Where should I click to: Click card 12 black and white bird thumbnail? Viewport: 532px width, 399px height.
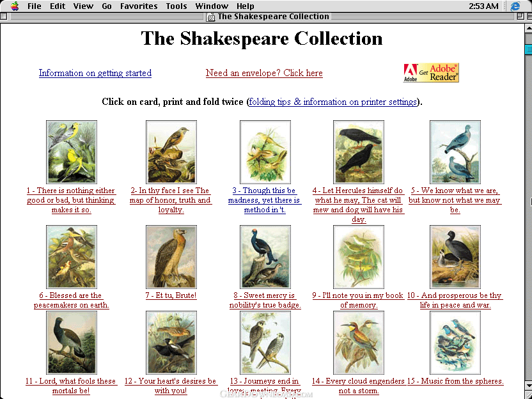point(171,343)
